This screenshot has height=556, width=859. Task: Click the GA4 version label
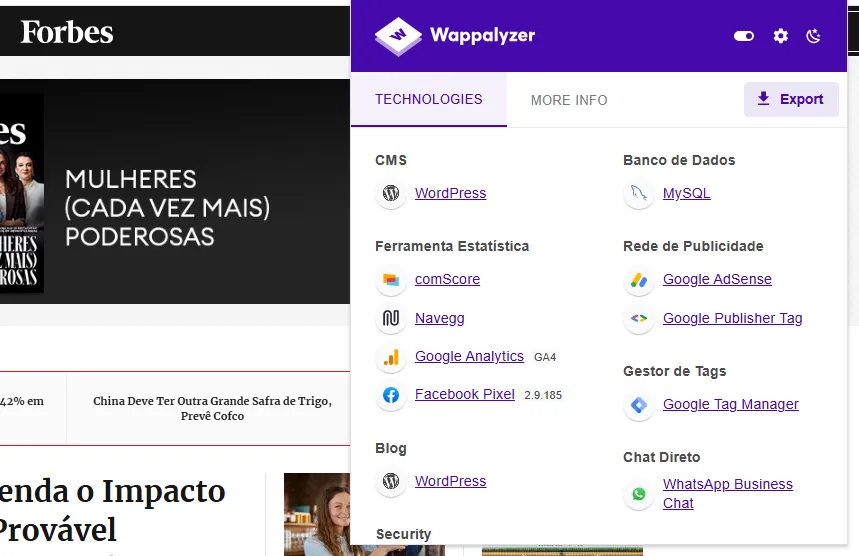coord(545,357)
